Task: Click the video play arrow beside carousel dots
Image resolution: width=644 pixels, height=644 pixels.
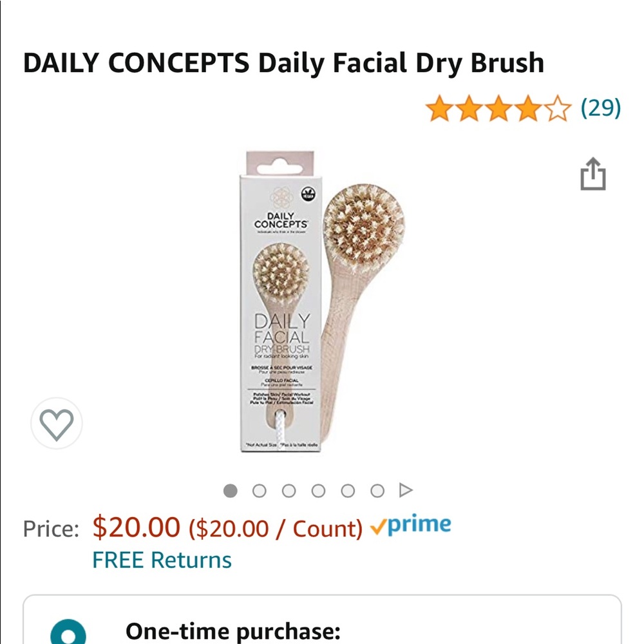Action: coord(406,489)
